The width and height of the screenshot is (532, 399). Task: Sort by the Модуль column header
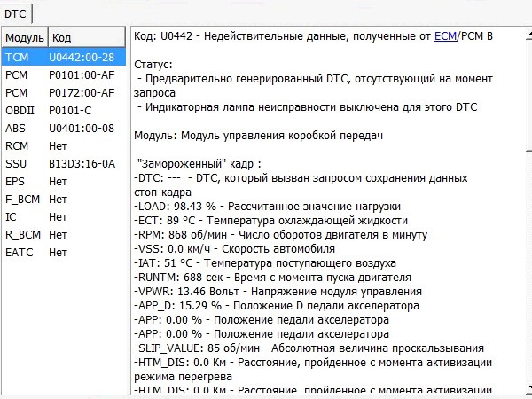click(25, 37)
